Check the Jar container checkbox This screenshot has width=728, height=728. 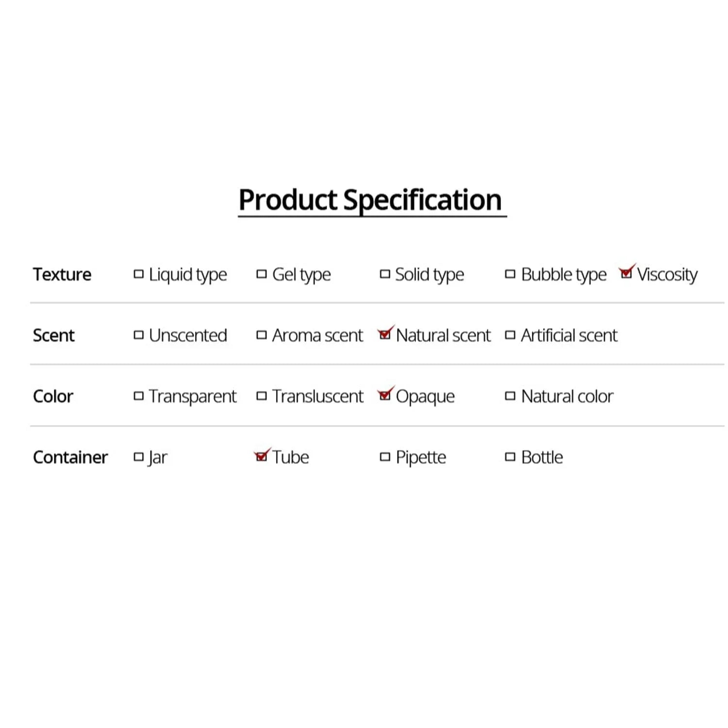point(139,457)
